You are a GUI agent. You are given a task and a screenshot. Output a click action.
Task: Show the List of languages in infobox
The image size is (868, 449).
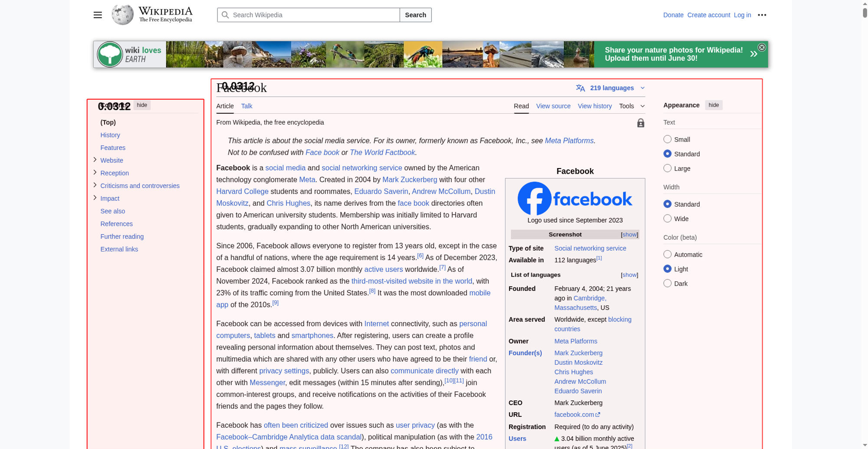click(629, 275)
